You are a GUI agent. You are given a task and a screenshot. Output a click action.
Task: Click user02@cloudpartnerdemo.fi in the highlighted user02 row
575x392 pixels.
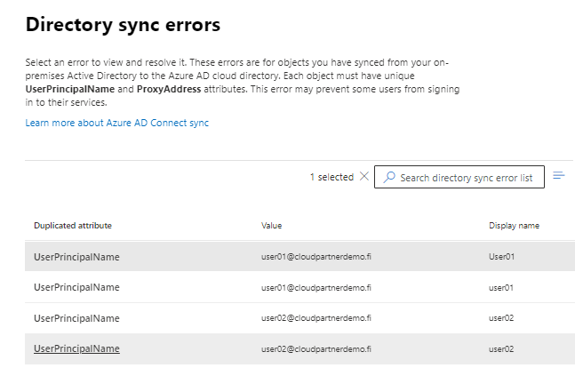click(x=316, y=348)
